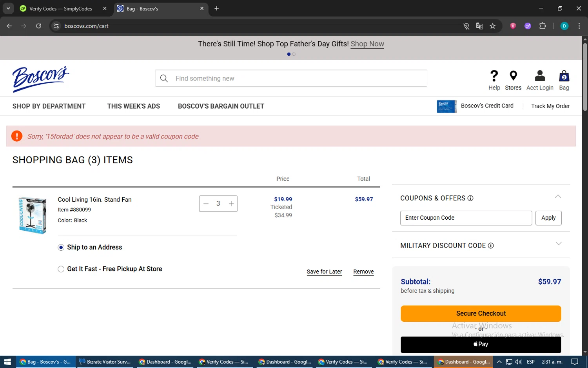The width and height of the screenshot is (588, 368).
Task: Open the tab search dropdown arrow
Action: 8,8
